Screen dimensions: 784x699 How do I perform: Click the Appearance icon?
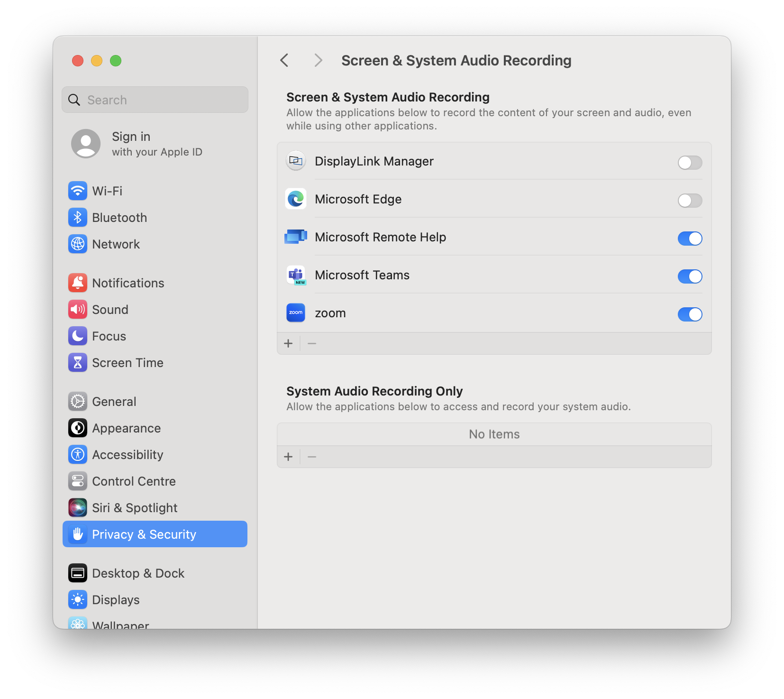tap(78, 428)
